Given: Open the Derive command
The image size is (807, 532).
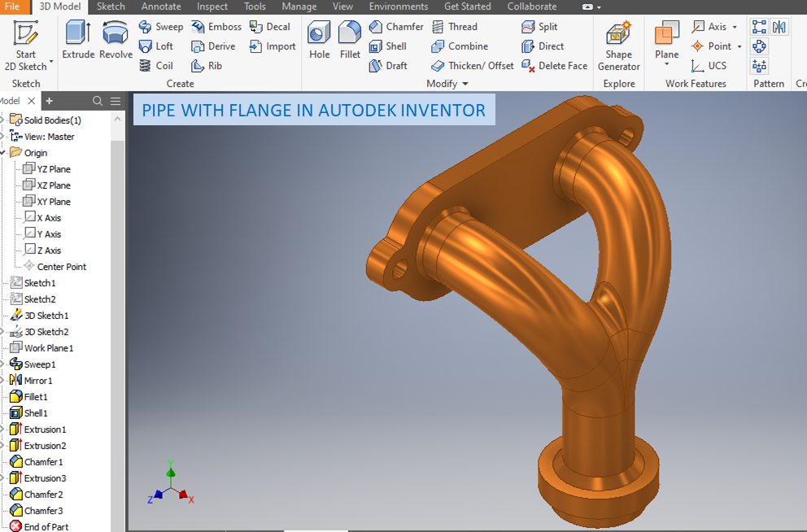Looking at the screenshot, I should [x=212, y=46].
